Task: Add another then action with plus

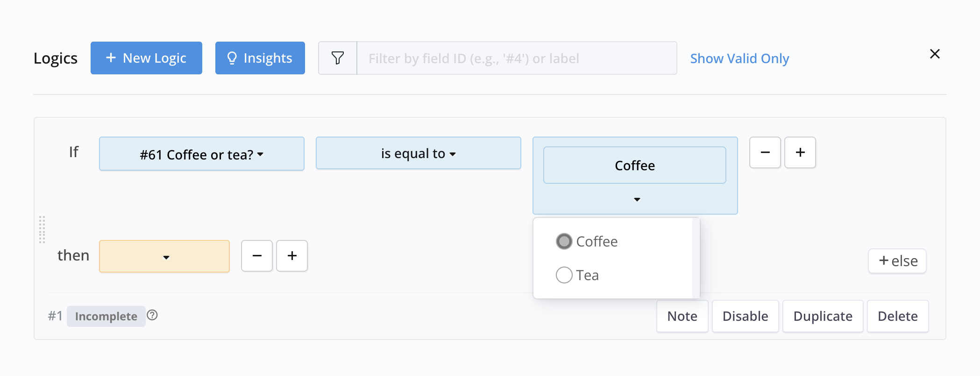Action: tap(292, 256)
